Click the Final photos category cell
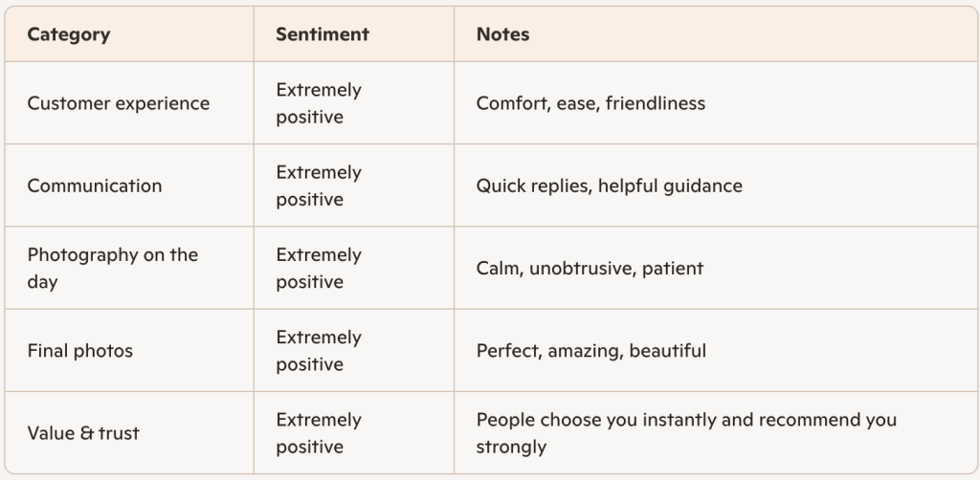This screenshot has height=480, width=980. [80, 351]
